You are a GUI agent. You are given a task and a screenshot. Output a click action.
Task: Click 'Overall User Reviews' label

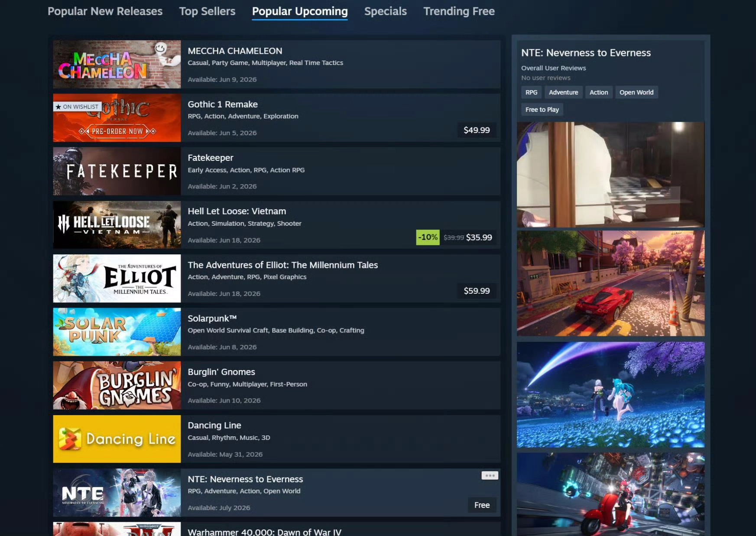click(553, 68)
